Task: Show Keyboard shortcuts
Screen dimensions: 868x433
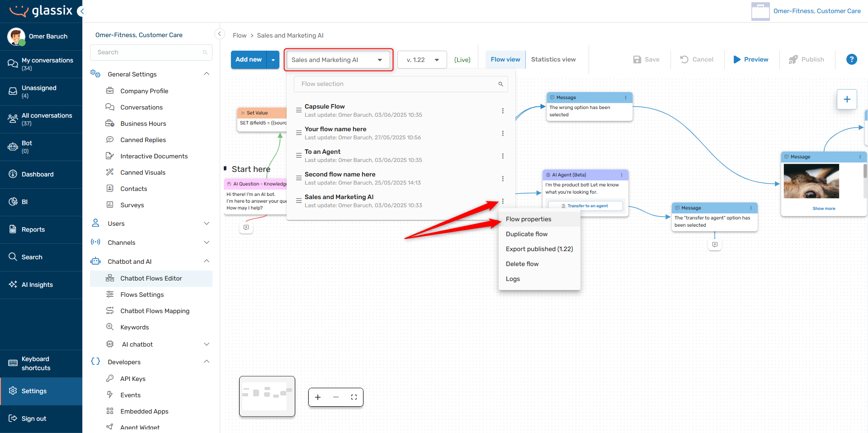Action: [x=41, y=363]
